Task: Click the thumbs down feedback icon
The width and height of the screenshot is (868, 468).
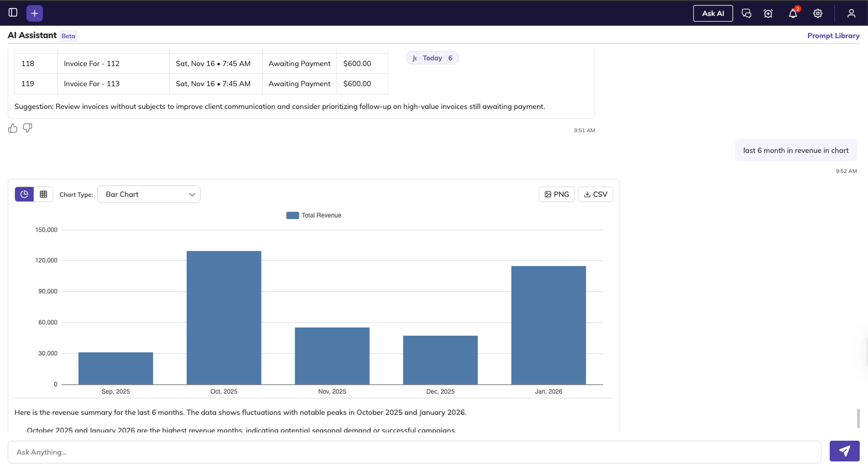Action: [28, 128]
